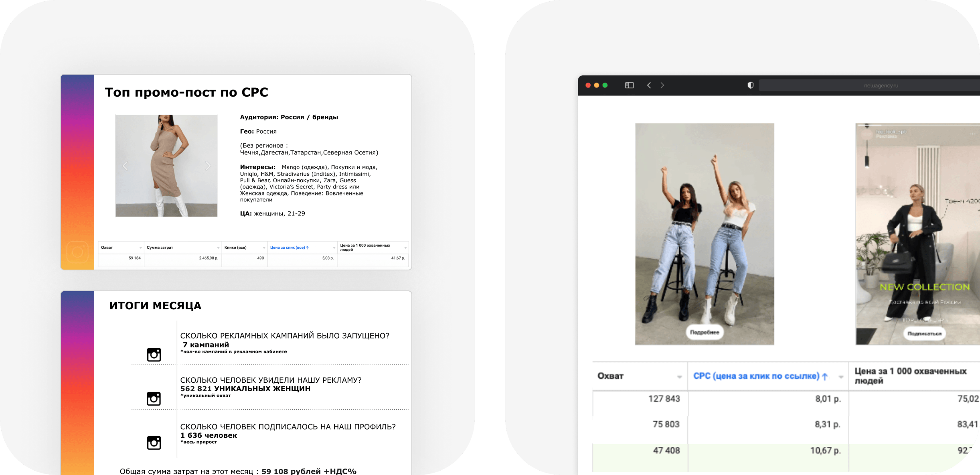Click Instagram icon beside profile subscribers question
Image resolution: width=980 pixels, height=475 pixels.
point(154,443)
